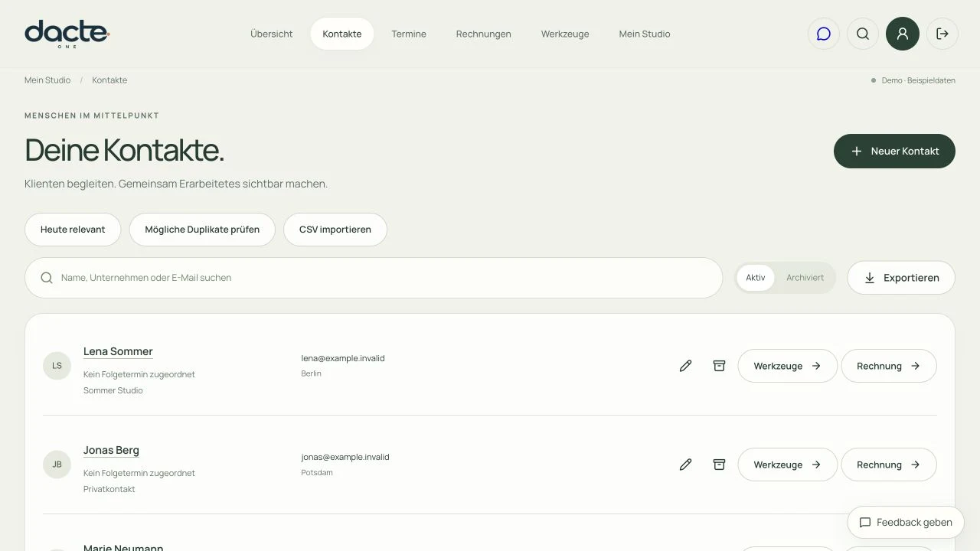Focus the contact search field
The width and height of the screenshot is (980, 551).
pyautogui.click(x=374, y=278)
